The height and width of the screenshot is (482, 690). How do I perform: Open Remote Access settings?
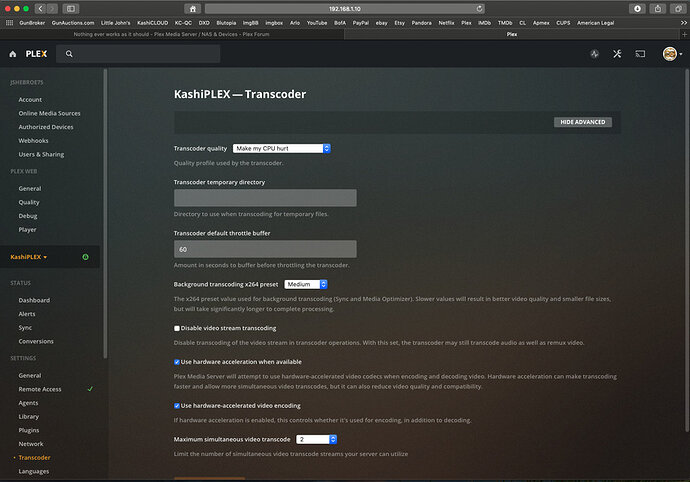(40, 389)
